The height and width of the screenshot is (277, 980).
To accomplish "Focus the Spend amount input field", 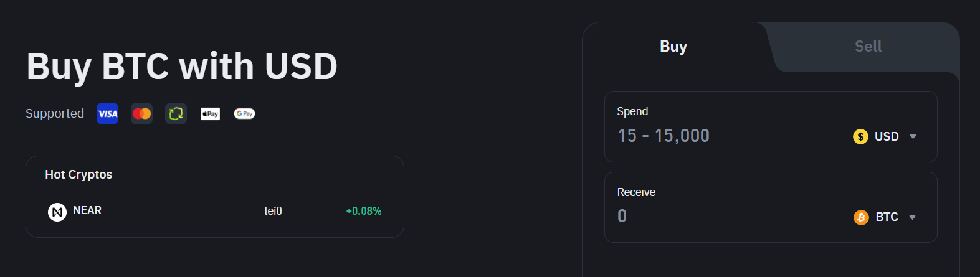I will point(716,136).
